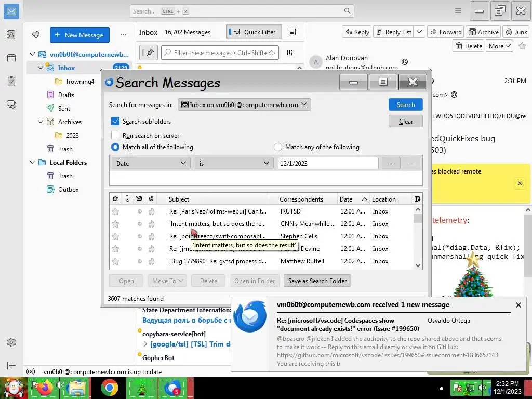Open the Mail space icon

coord(11,11)
